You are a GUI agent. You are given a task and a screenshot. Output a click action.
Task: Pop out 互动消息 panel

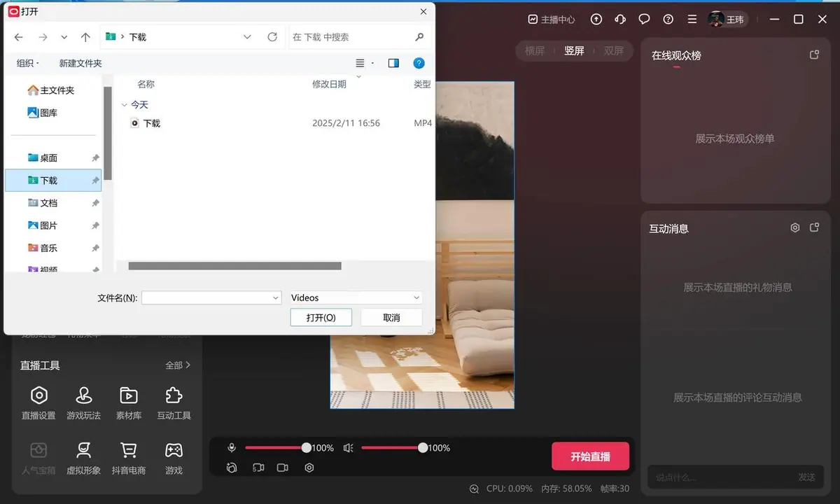pos(814,227)
